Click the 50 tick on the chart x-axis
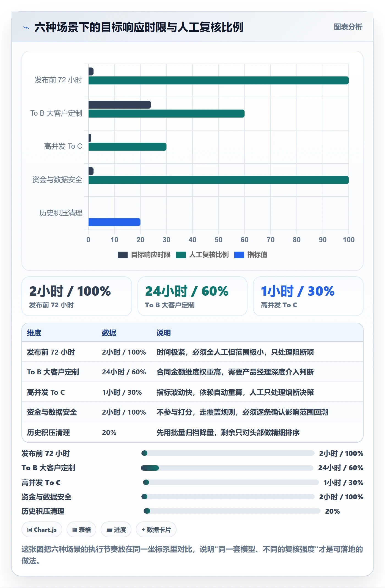 pos(219,240)
